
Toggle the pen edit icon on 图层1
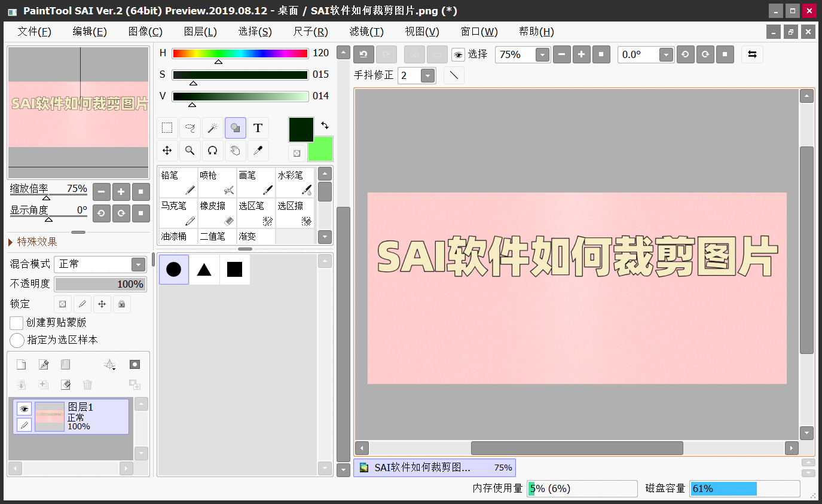click(24, 424)
